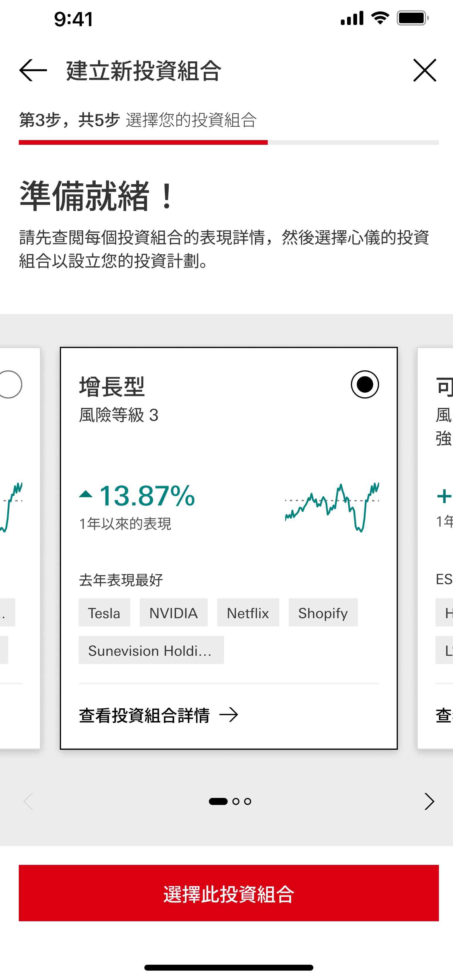The image size is (453, 980).
Task: Click the Tesla stock tag
Action: click(x=104, y=613)
